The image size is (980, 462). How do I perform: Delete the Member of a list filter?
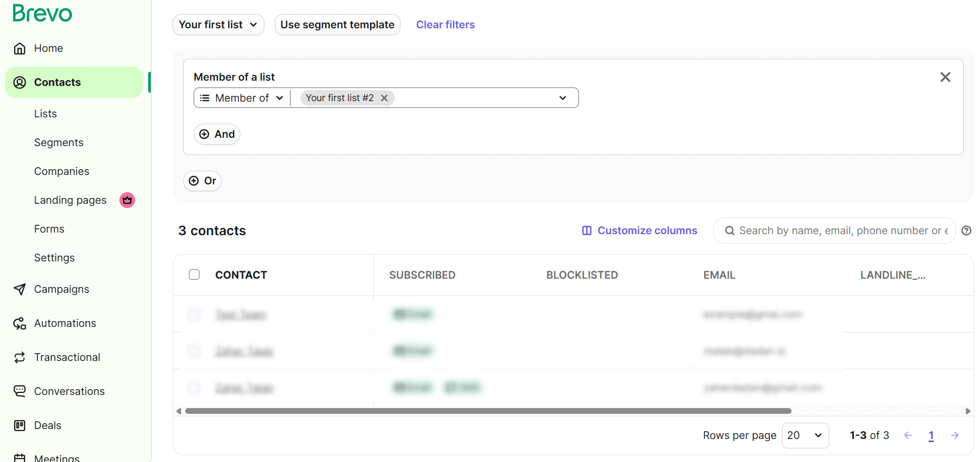click(x=945, y=78)
